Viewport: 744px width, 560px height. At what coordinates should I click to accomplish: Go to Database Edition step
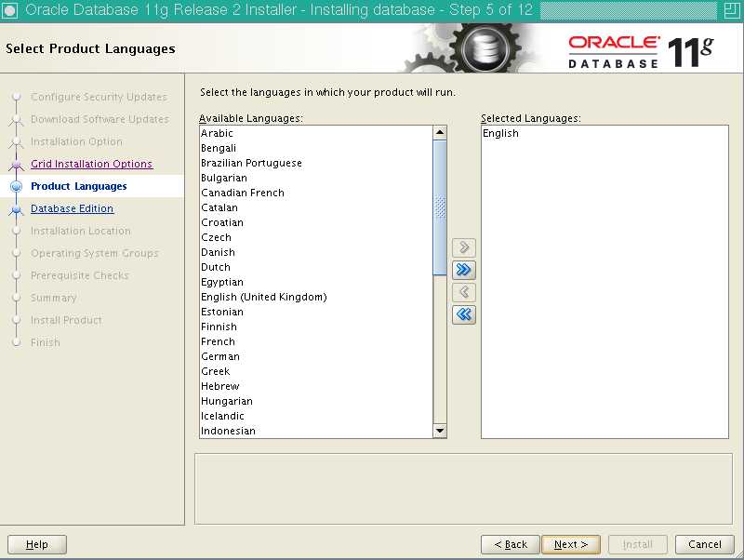73,208
